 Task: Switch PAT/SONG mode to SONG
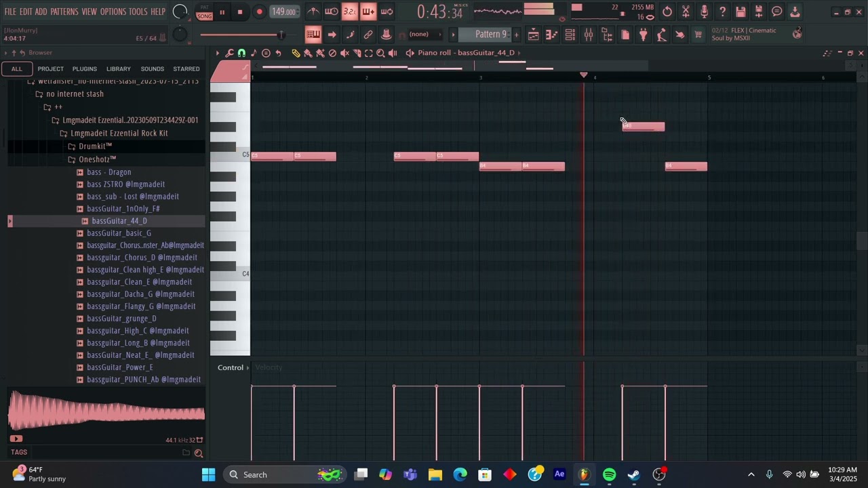(204, 16)
